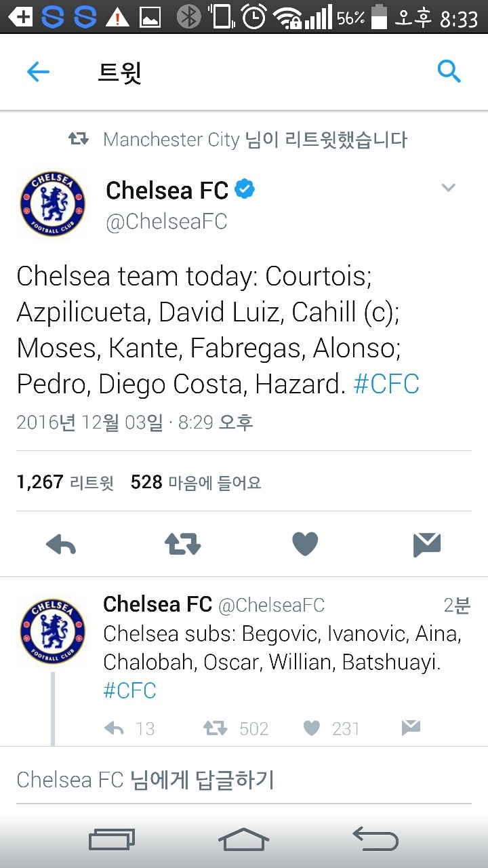Open Android recent apps button
488x868 pixels.
[112, 840]
